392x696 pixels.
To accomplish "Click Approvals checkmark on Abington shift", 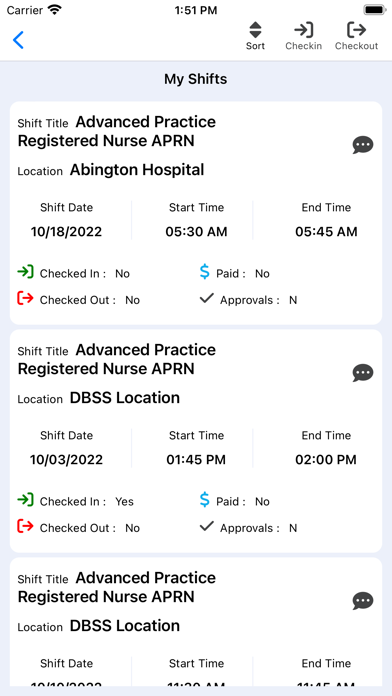I will click(x=206, y=299).
